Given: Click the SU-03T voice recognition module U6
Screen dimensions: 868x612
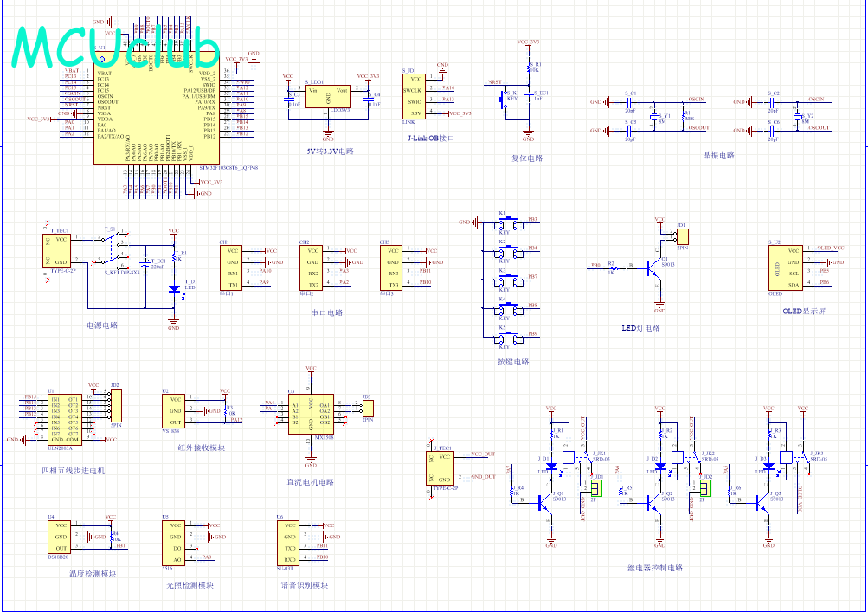Looking at the screenshot, I should point(289,542).
